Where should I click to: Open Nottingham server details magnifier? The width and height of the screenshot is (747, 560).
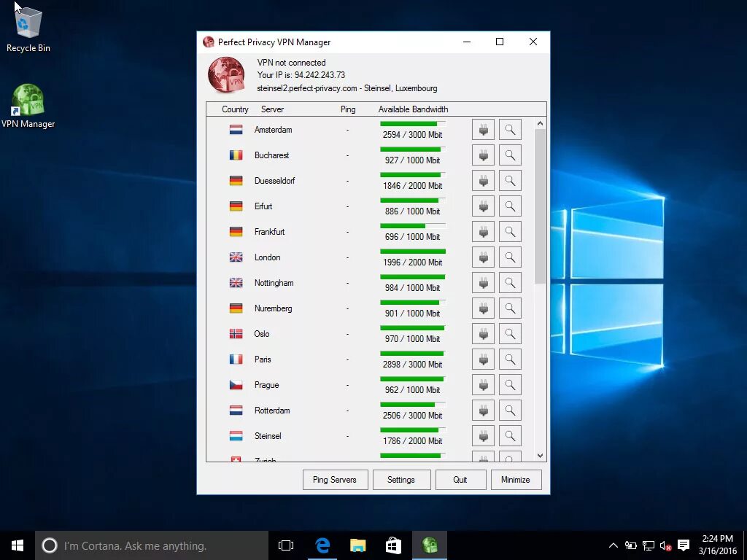click(x=510, y=283)
